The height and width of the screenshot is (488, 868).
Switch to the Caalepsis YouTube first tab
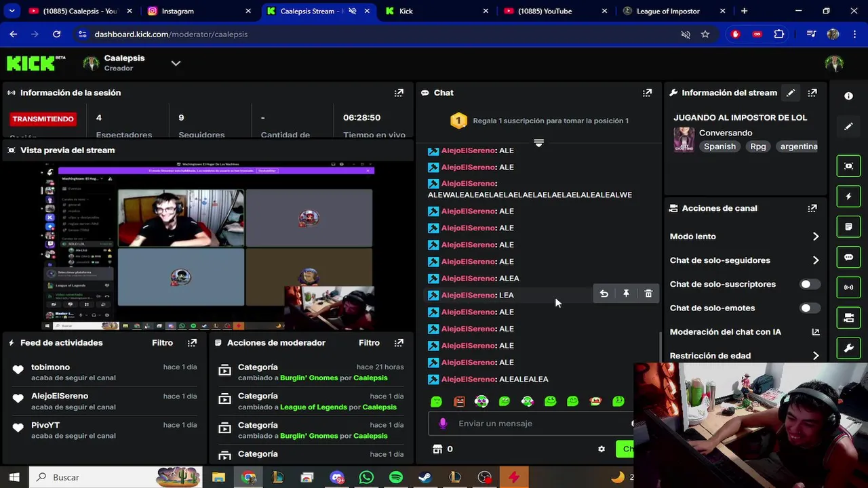[80, 11]
